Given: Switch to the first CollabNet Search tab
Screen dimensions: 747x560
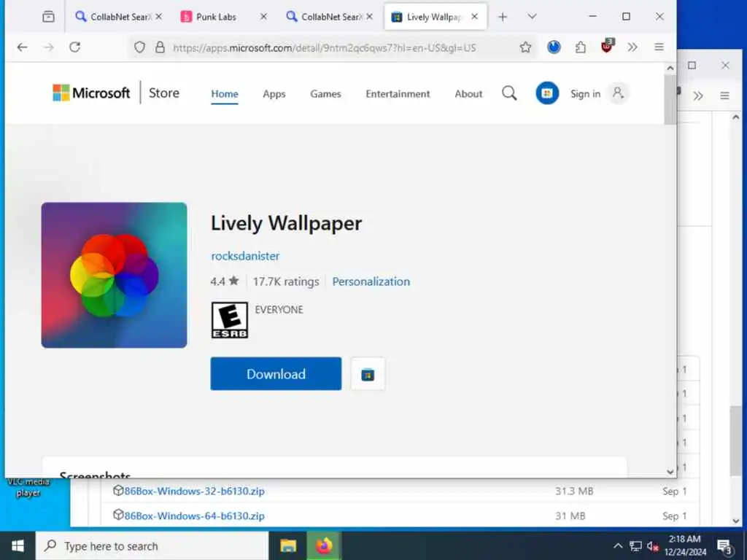Looking at the screenshot, I should (113, 17).
